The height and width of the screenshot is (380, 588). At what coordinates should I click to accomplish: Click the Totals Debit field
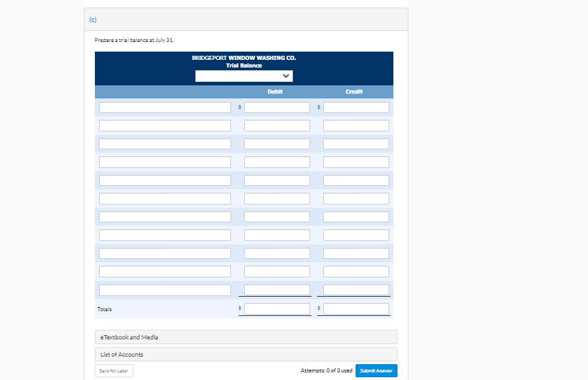click(277, 308)
